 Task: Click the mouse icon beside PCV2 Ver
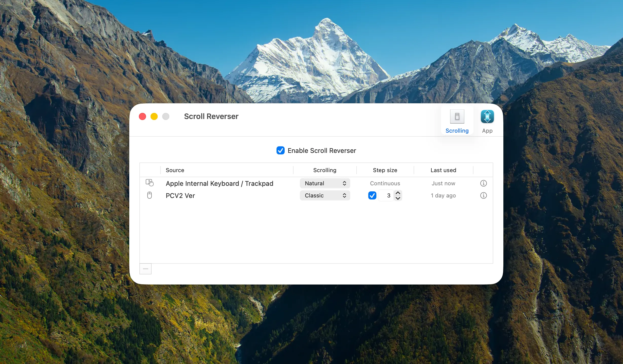pos(150,195)
